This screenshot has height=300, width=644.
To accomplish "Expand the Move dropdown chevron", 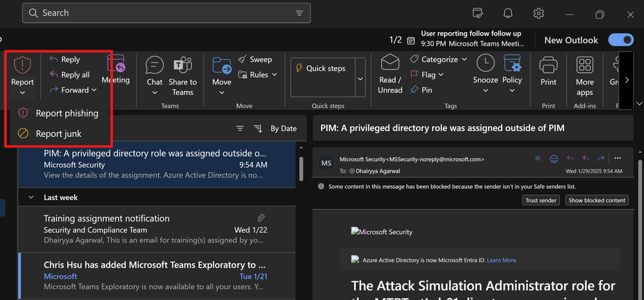I will (222, 93).
